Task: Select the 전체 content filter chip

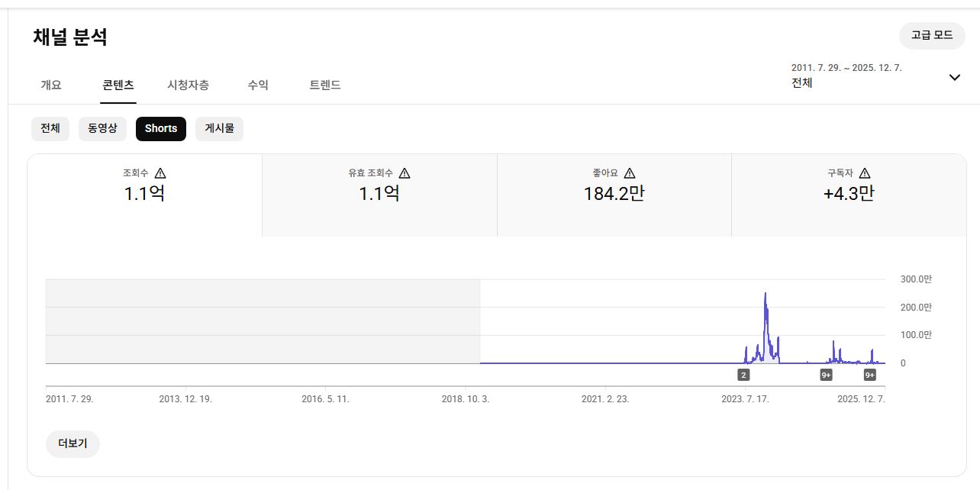Action: click(50, 129)
